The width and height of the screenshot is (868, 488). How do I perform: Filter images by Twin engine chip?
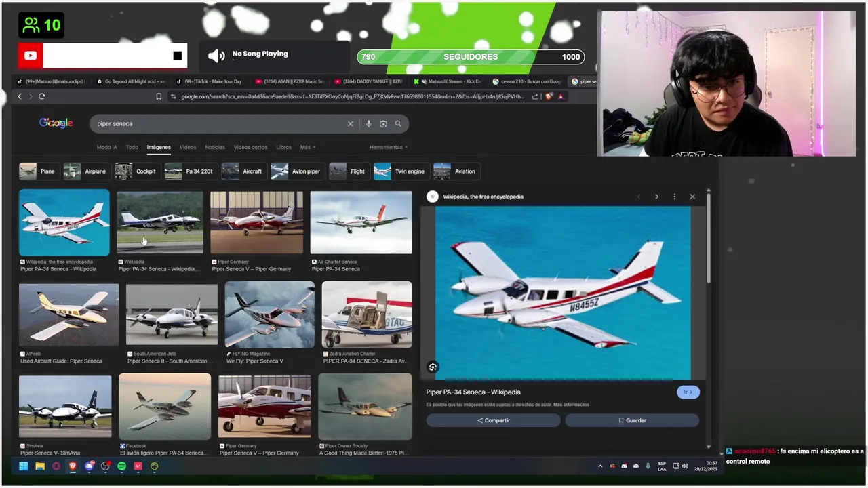[x=400, y=171]
